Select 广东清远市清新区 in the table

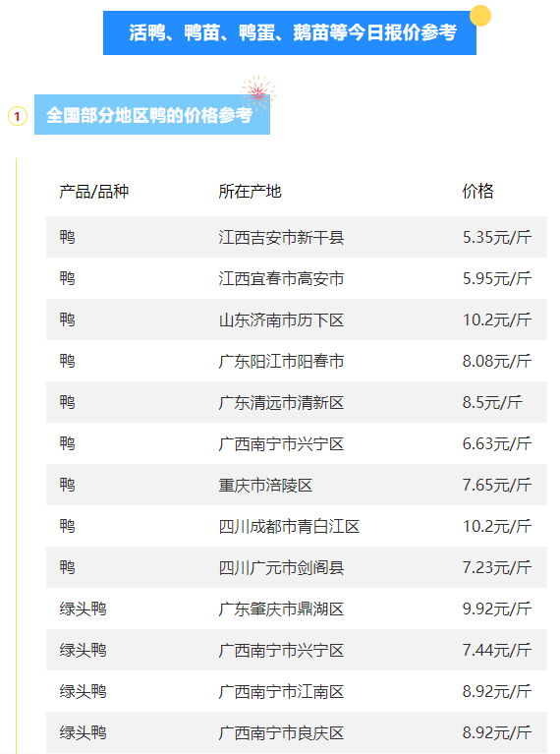[x=281, y=402]
